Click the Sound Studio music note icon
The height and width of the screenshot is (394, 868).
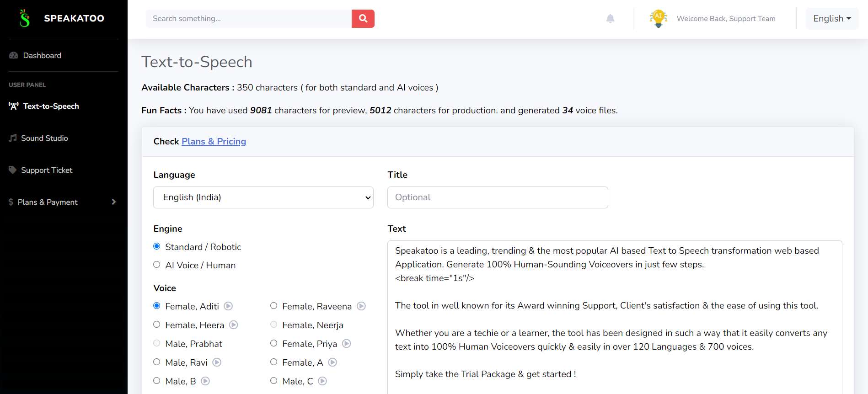click(x=13, y=138)
